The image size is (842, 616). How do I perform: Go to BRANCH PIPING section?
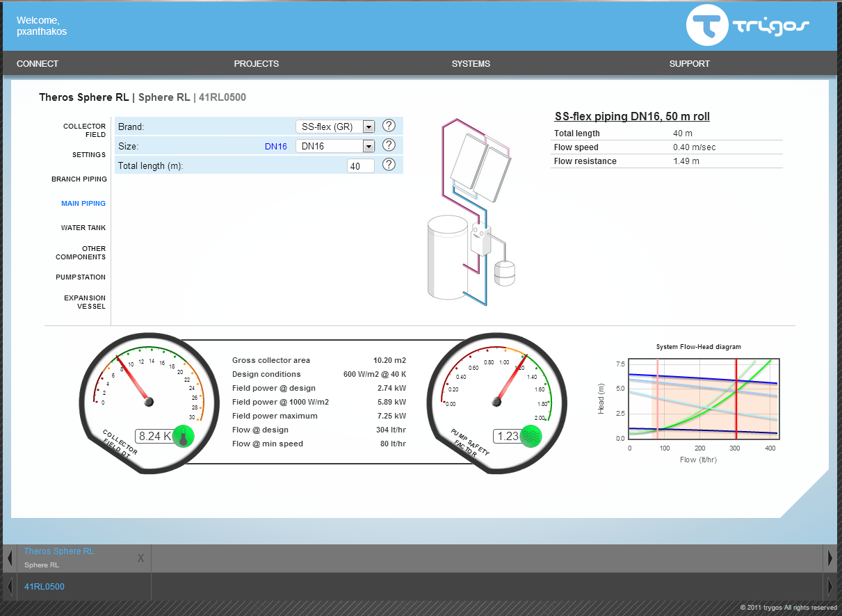pyautogui.click(x=79, y=179)
